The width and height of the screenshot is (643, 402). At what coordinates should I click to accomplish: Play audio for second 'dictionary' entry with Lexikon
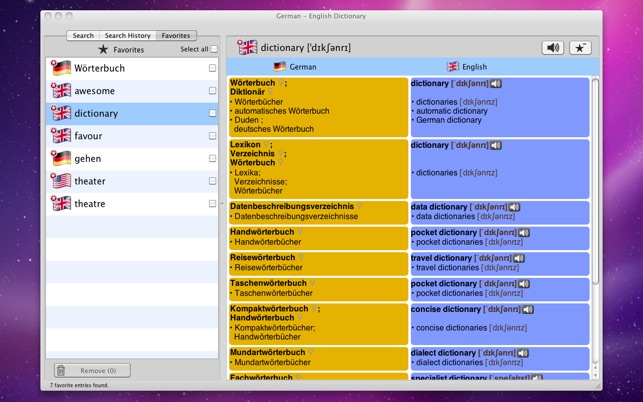pyautogui.click(x=496, y=145)
